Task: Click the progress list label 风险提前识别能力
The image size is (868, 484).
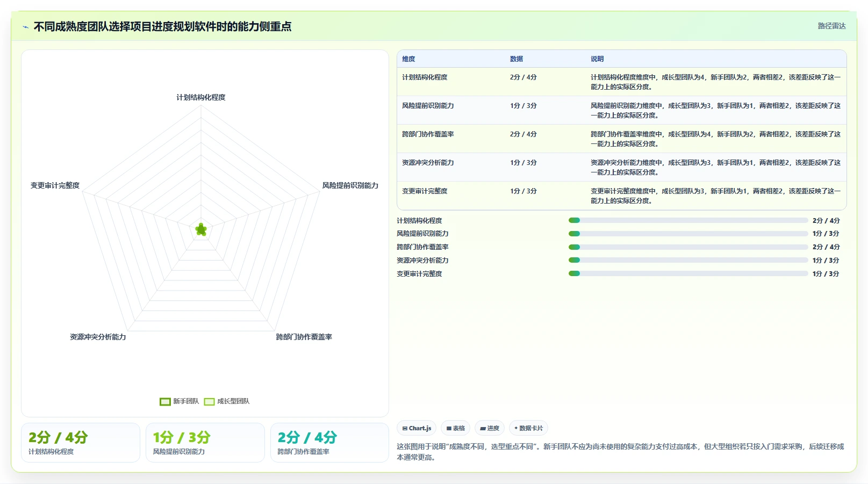Action: [422, 234]
